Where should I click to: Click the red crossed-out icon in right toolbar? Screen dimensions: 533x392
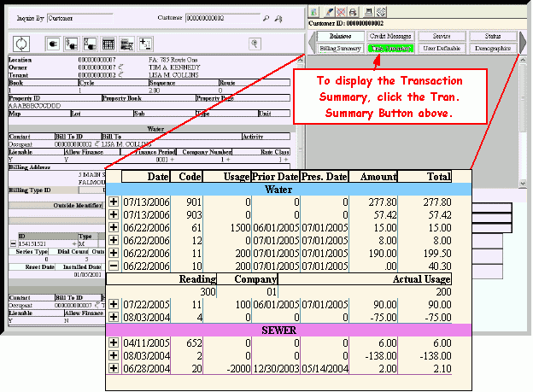click(341, 12)
